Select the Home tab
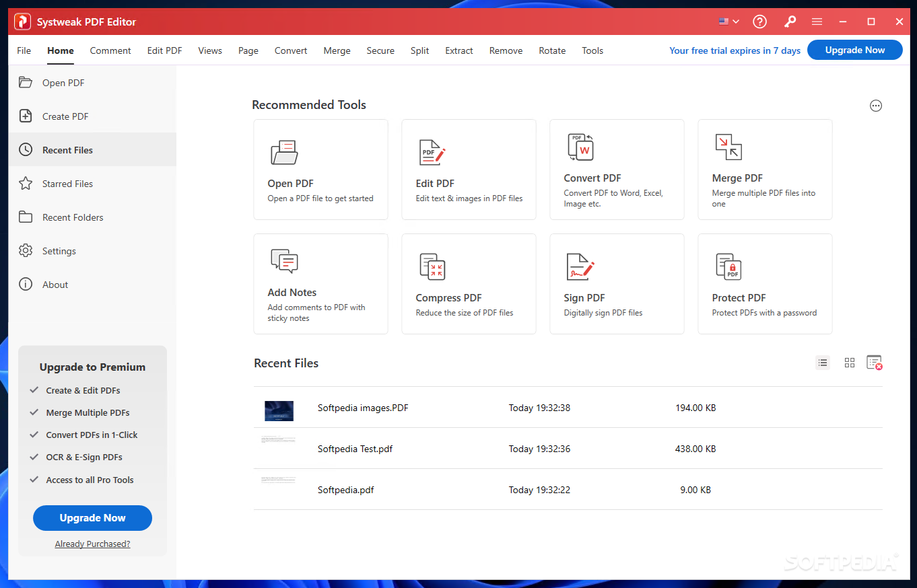Image resolution: width=917 pixels, height=588 pixels. click(61, 50)
